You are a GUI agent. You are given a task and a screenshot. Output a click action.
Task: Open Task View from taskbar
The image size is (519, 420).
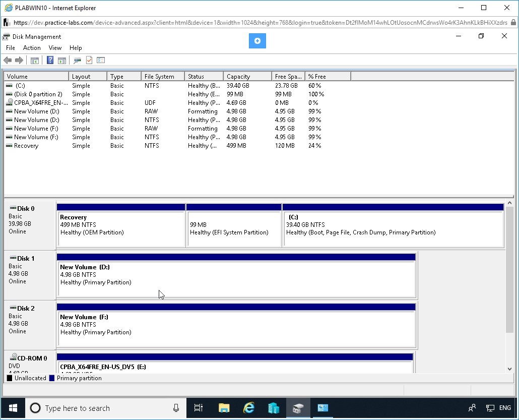tap(198, 408)
